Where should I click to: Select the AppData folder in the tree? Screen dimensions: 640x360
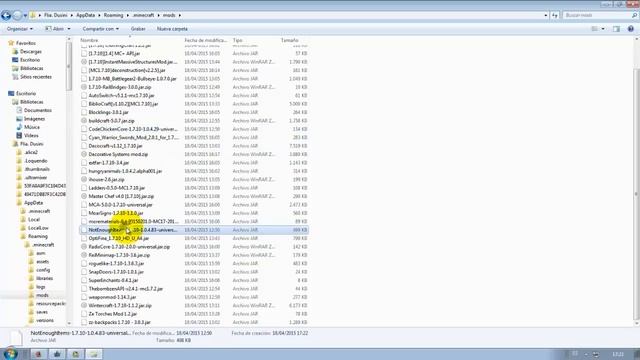(x=33, y=203)
